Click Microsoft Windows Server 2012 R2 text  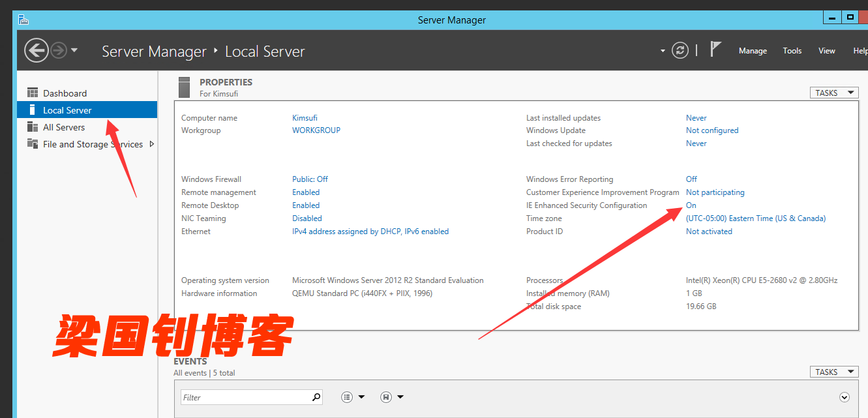pos(388,280)
